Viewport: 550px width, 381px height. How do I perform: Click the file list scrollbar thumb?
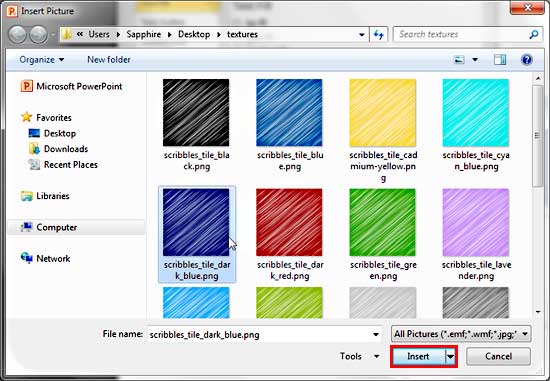(x=538, y=136)
